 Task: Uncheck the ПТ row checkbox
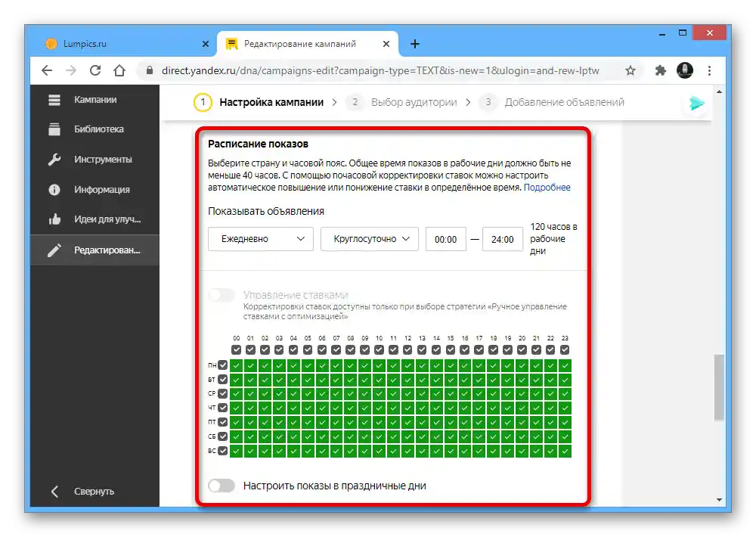pos(223,422)
